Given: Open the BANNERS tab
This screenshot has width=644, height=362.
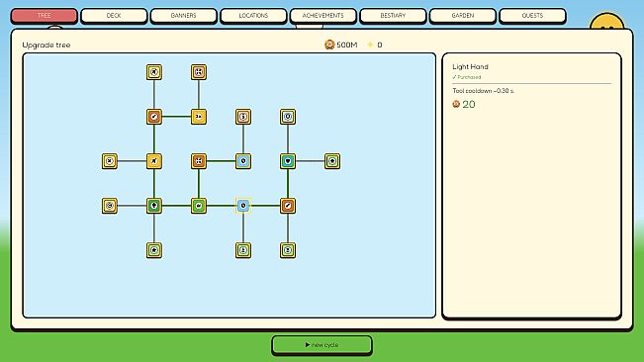Looking at the screenshot, I should 184,16.
